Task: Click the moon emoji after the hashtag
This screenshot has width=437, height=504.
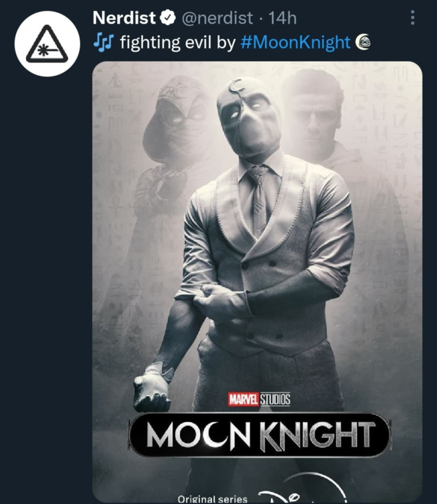Action: point(363,43)
